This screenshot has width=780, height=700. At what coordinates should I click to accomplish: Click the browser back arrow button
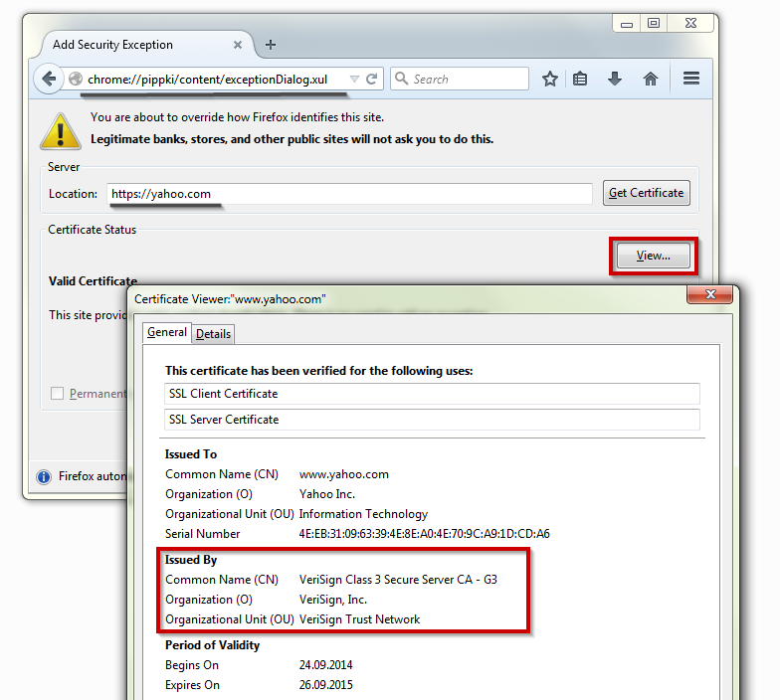[x=49, y=79]
